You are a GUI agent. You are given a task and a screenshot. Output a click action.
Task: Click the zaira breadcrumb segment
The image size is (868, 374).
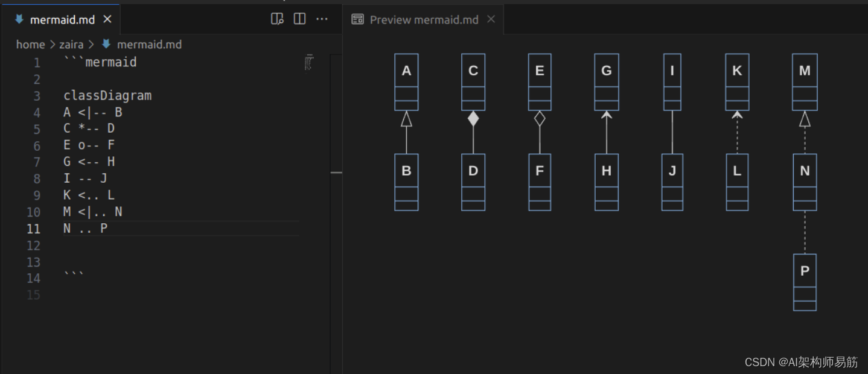click(x=71, y=45)
